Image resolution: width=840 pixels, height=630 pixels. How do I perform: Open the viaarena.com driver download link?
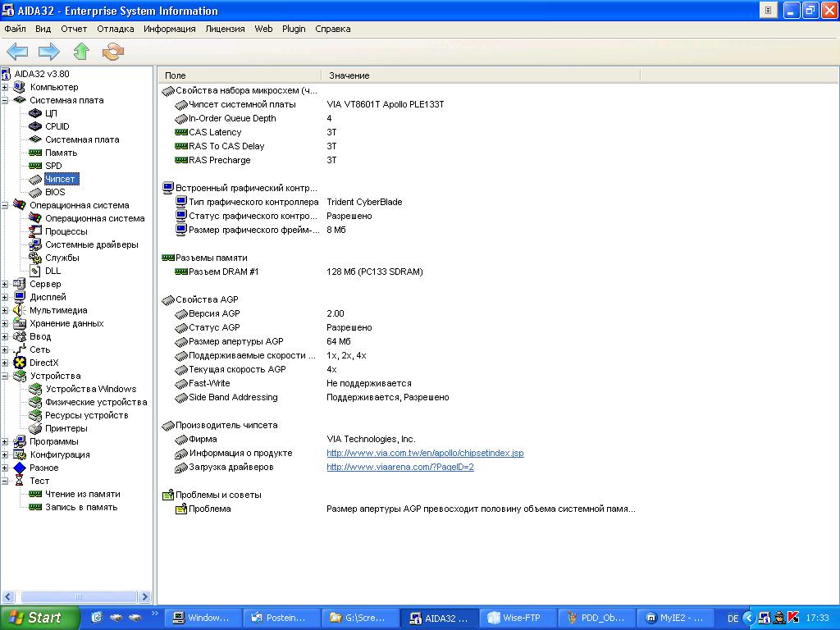[400, 467]
